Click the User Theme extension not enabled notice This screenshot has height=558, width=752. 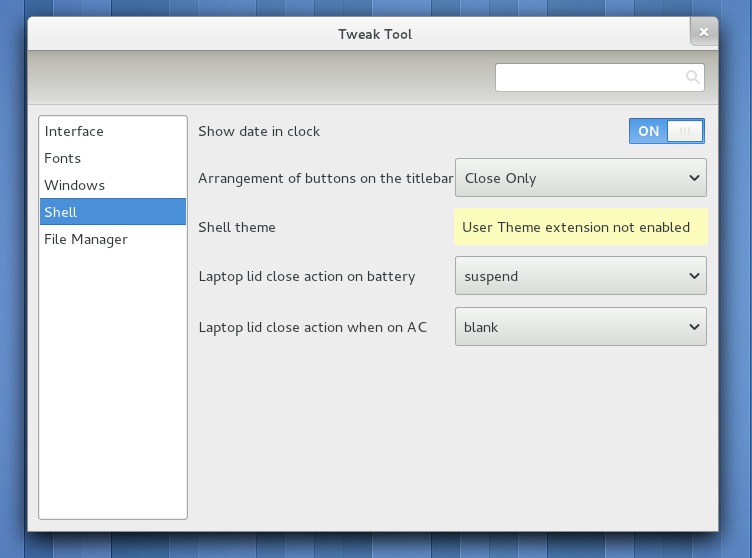[x=580, y=227]
